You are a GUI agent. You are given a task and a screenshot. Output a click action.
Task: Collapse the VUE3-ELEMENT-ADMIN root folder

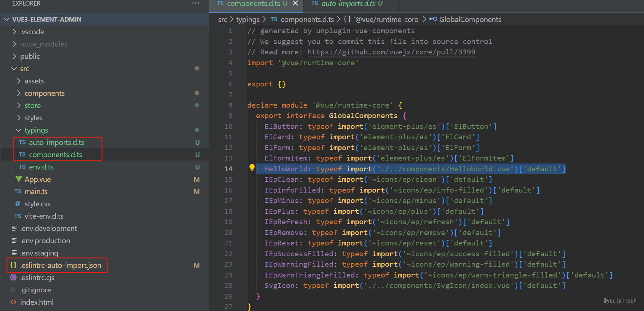tap(7, 19)
